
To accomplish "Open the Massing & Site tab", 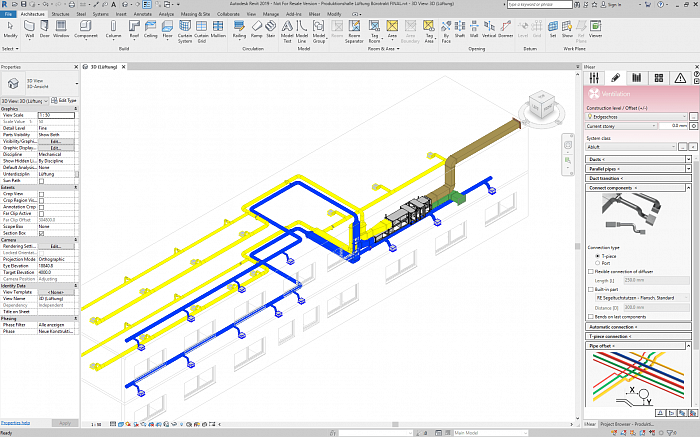I will point(195,14).
